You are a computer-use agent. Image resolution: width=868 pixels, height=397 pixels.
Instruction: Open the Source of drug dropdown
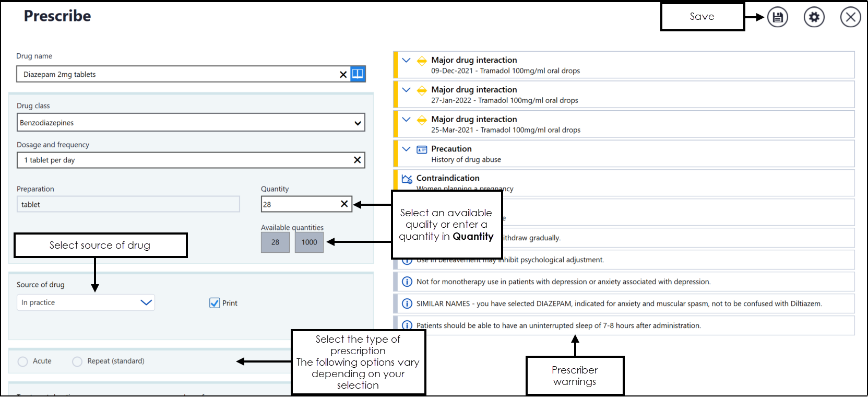tap(146, 302)
